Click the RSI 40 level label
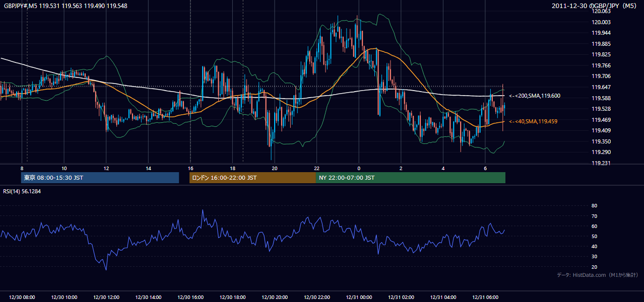The height and width of the screenshot is (302, 644). 594,246
